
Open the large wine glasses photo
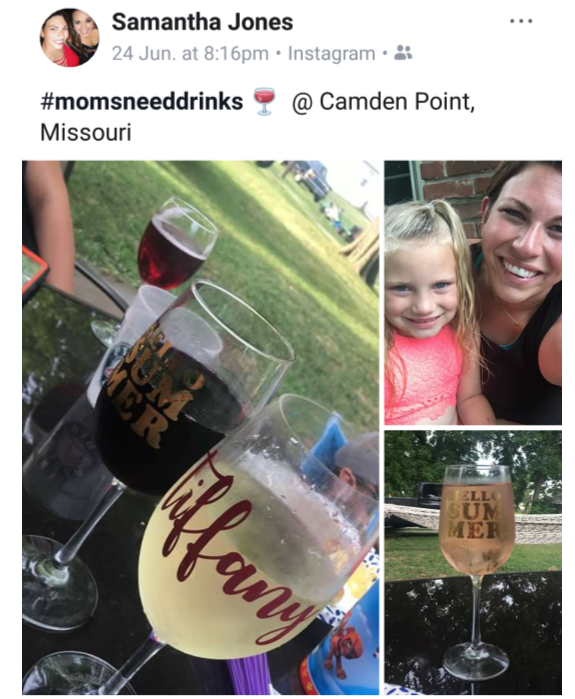(x=201, y=428)
